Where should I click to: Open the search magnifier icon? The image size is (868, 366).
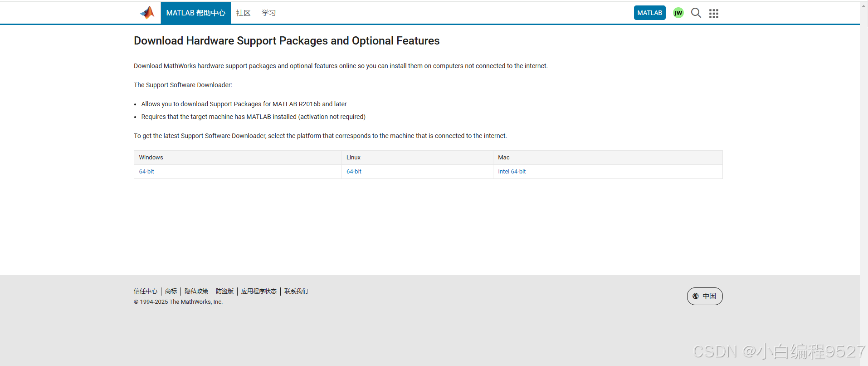[x=696, y=13]
